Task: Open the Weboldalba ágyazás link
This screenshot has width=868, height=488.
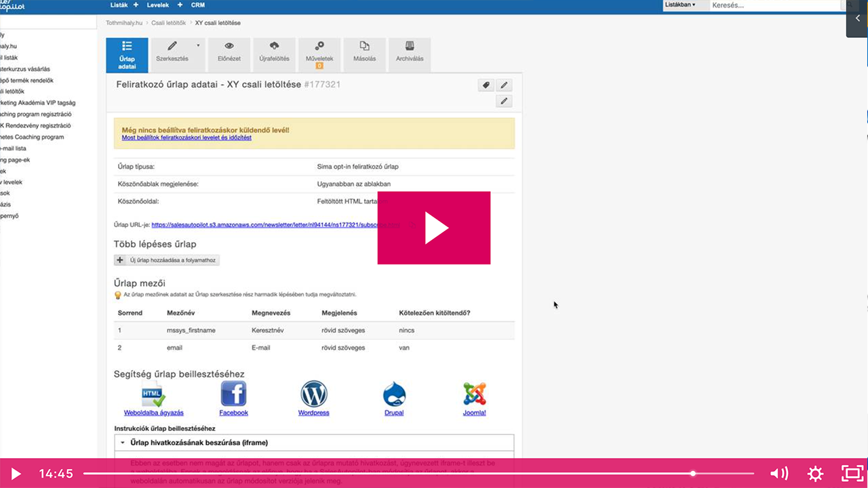Action: point(154,413)
